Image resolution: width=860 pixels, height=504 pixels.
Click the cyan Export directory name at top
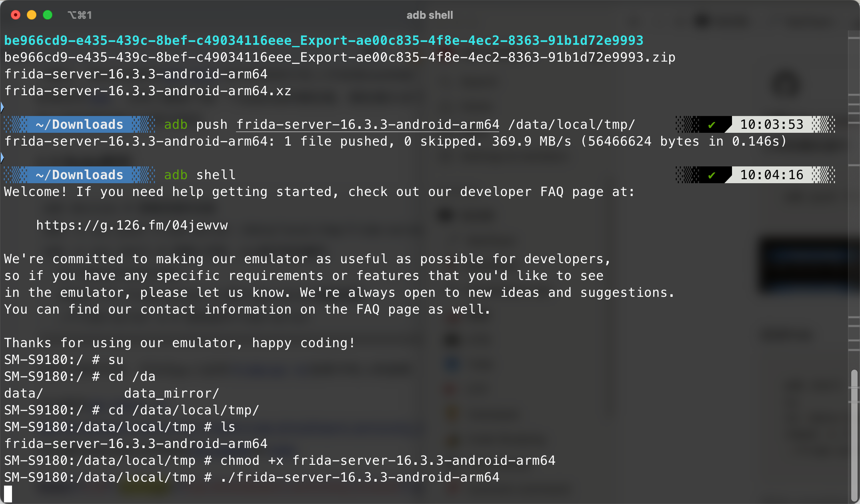(x=324, y=40)
